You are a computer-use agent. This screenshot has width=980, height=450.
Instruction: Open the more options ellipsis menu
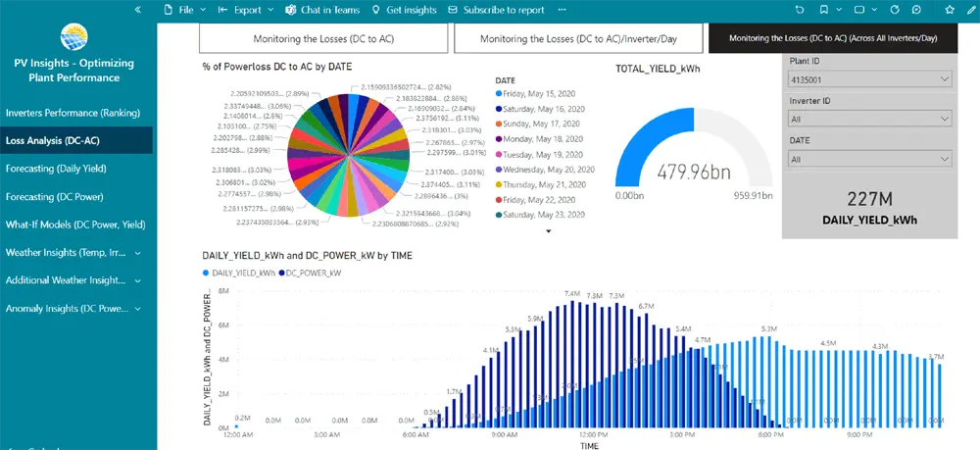(x=563, y=10)
